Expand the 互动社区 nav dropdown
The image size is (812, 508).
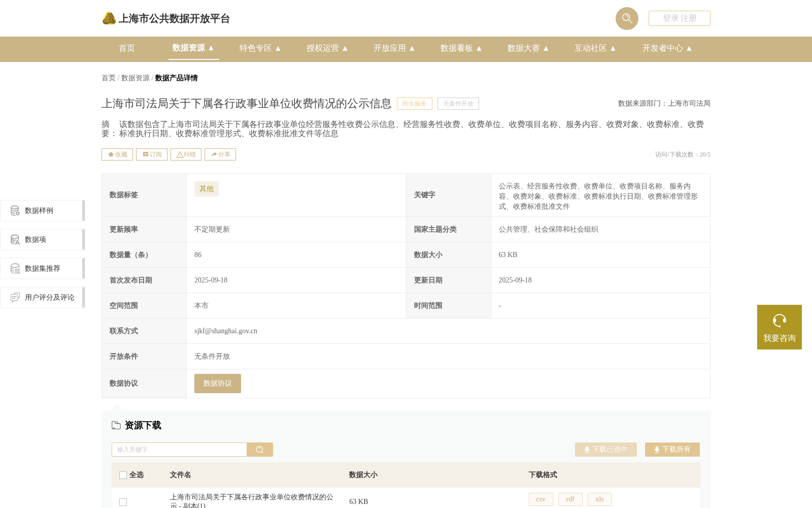click(x=595, y=48)
